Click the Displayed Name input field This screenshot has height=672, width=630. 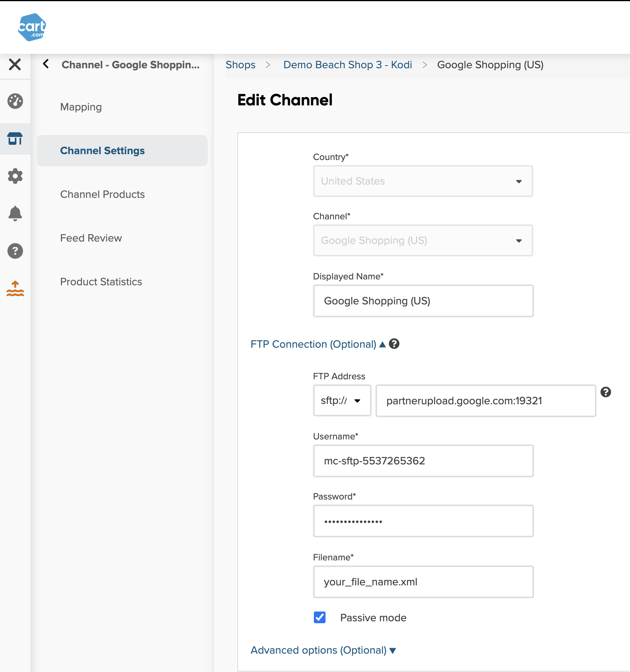tap(423, 301)
